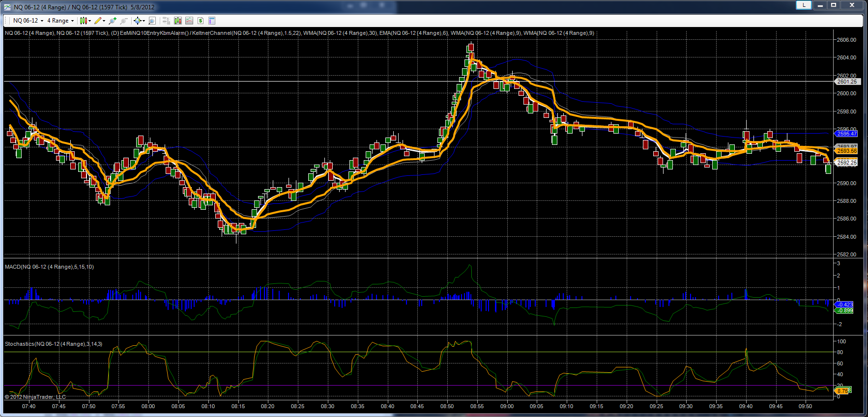The width and height of the screenshot is (868, 417).
Task: Click the Stochastics 6.75 value marker
Action: coord(842,391)
